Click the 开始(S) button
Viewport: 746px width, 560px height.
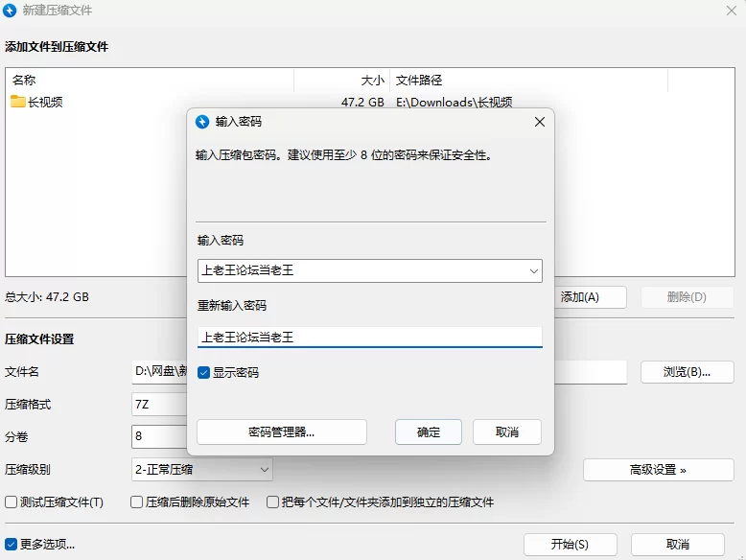tap(570, 545)
